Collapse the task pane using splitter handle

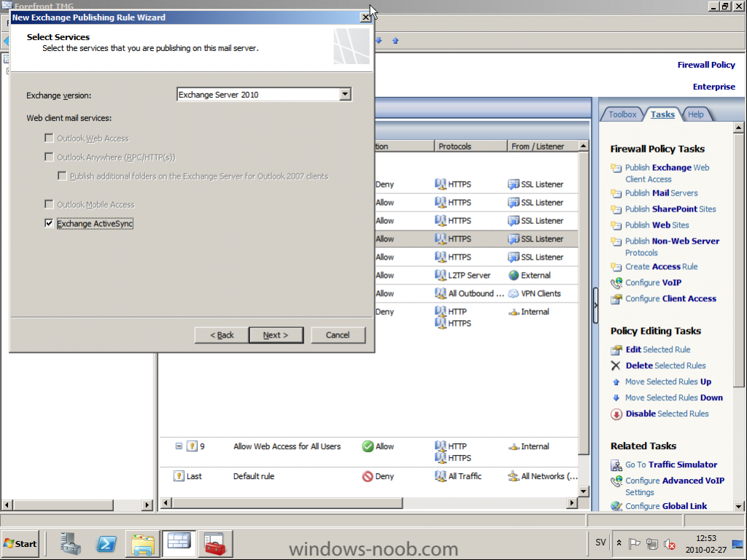pos(595,306)
